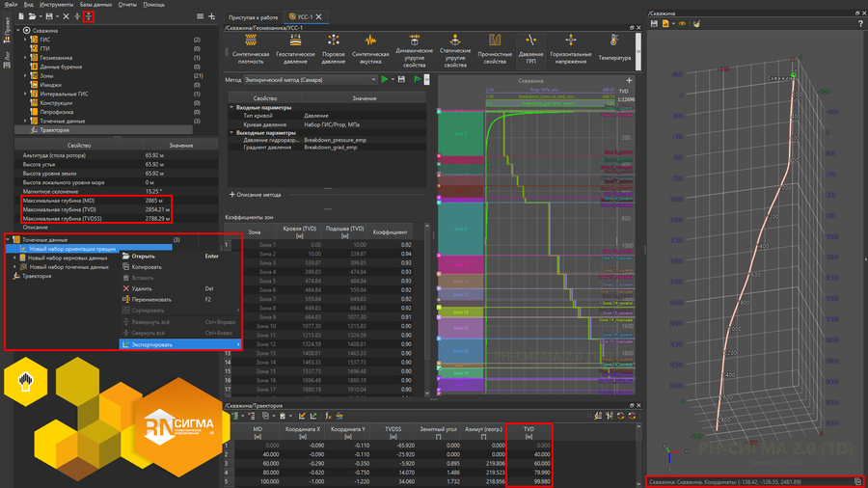Image resolution: width=868 pixels, height=488 pixels.
Task: Choose Экспортировать from the context menu
Action: pos(152,344)
